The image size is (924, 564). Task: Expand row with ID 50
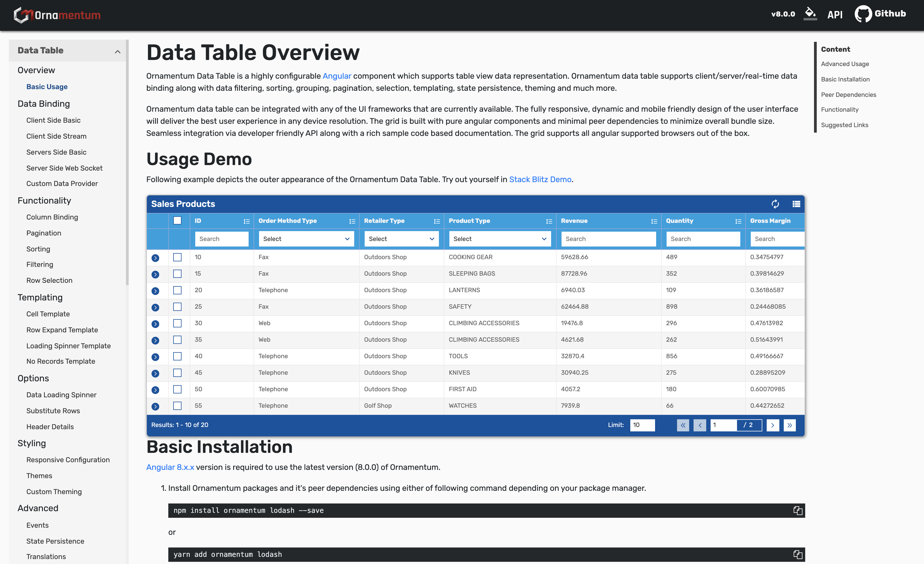[x=155, y=390]
